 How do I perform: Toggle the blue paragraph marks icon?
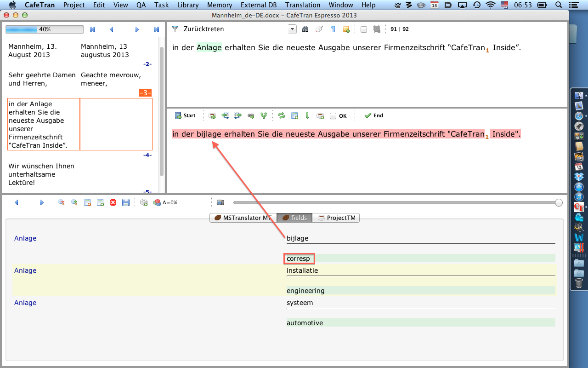coord(333,29)
